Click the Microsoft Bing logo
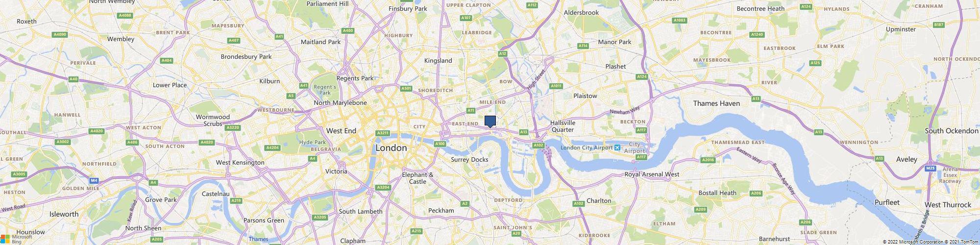 (16, 239)
